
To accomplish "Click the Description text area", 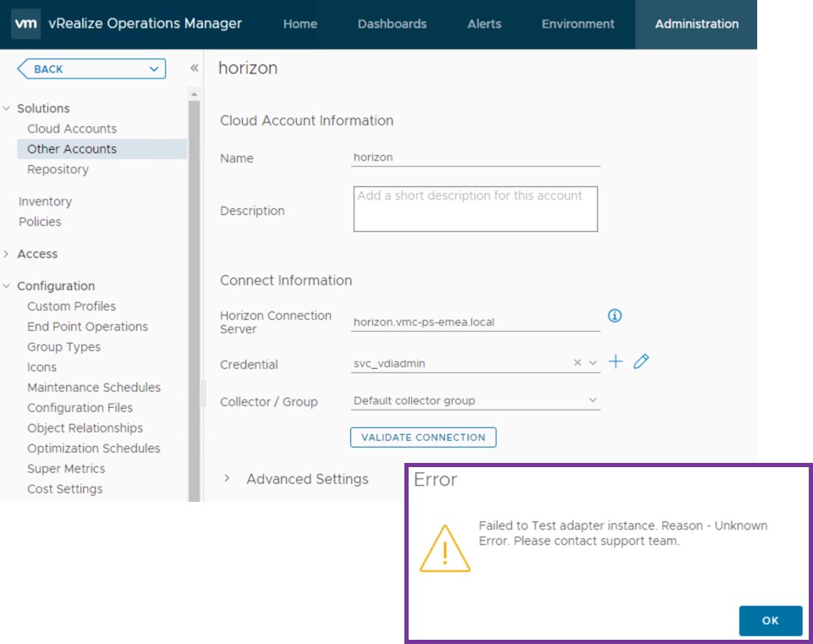I will point(475,209).
